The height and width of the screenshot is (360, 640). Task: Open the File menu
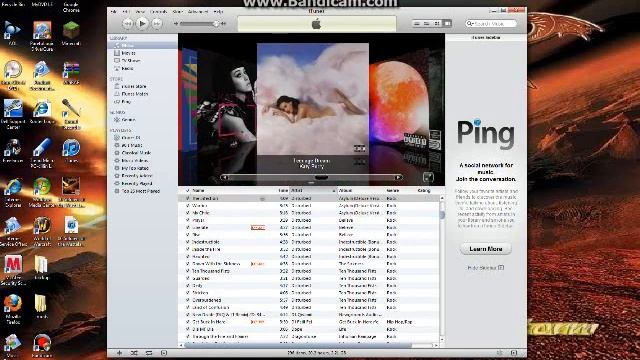point(114,12)
